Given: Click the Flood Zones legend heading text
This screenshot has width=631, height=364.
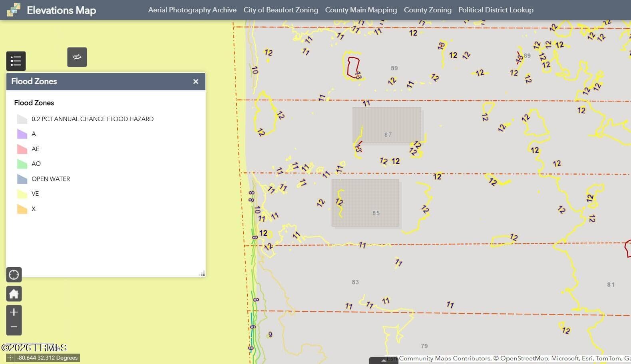Looking at the screenshot, I should tap(34, 103).
